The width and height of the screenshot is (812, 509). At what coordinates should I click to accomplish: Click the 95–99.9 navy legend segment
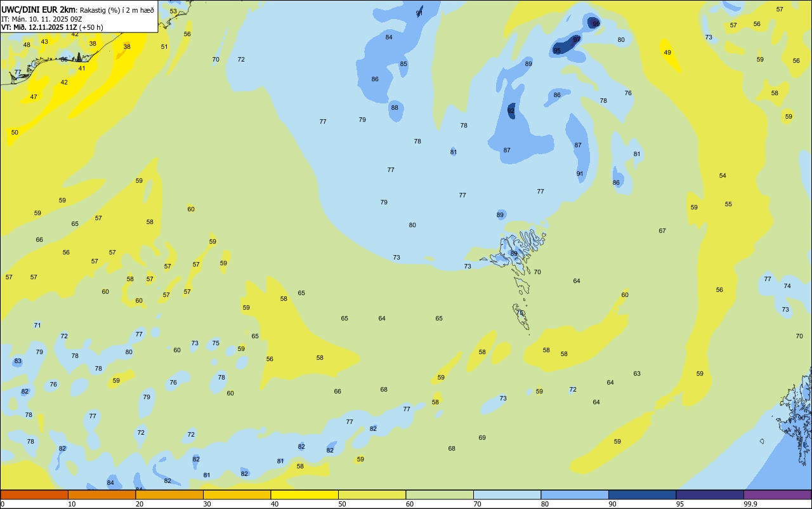pos(710,494)
